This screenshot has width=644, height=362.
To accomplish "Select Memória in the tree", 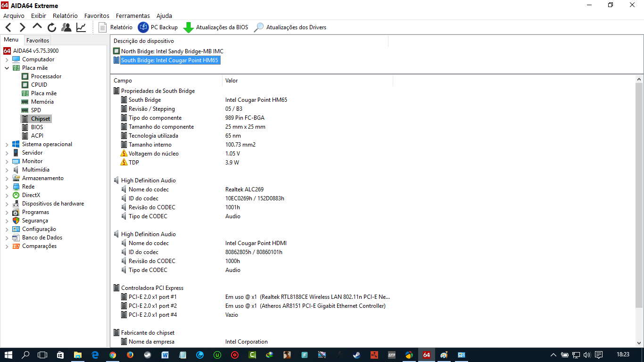I will [x=42, y=102].
